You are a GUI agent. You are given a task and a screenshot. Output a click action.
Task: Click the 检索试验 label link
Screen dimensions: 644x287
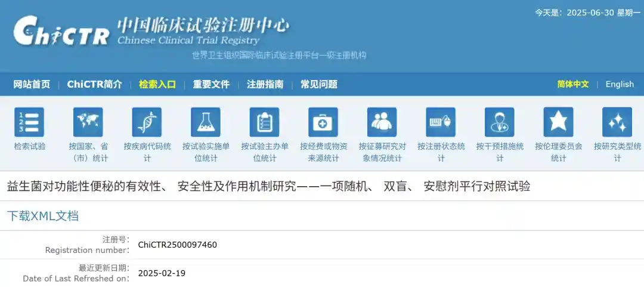(30, 146)
